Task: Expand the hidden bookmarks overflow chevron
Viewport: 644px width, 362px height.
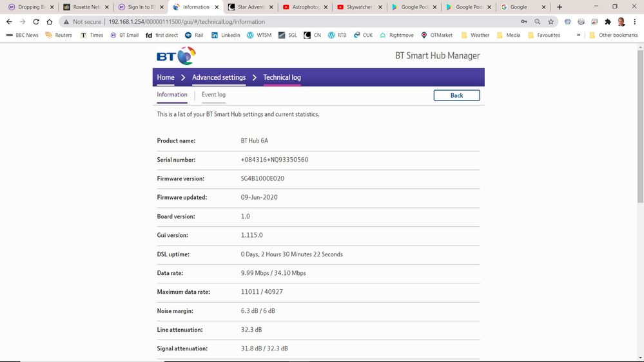Action: tap(578, 35)
